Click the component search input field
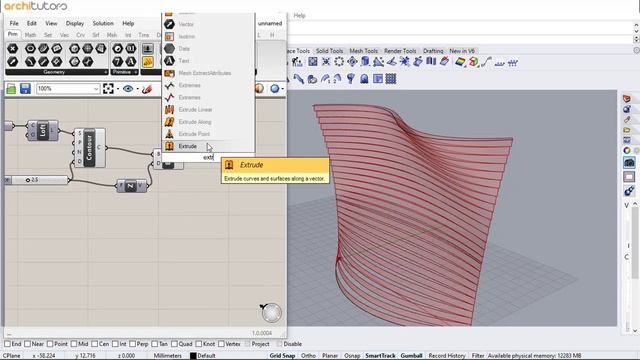 [x=209, y=157]
